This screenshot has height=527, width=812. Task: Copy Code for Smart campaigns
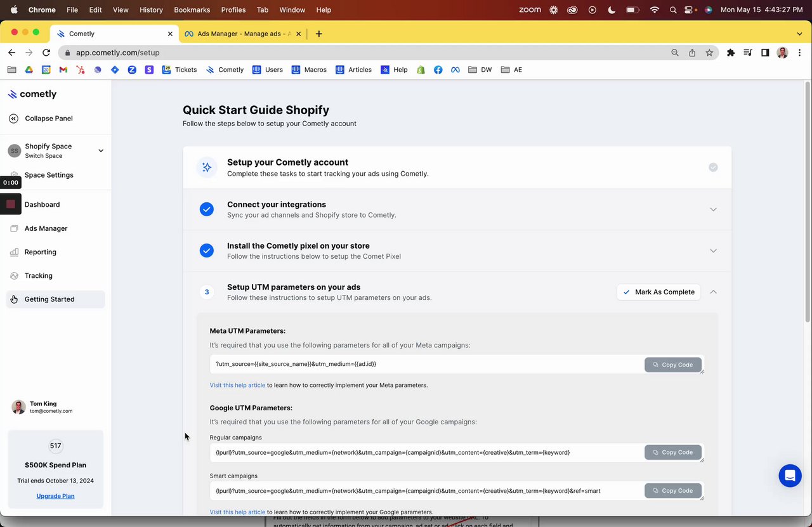click(673, 491)
